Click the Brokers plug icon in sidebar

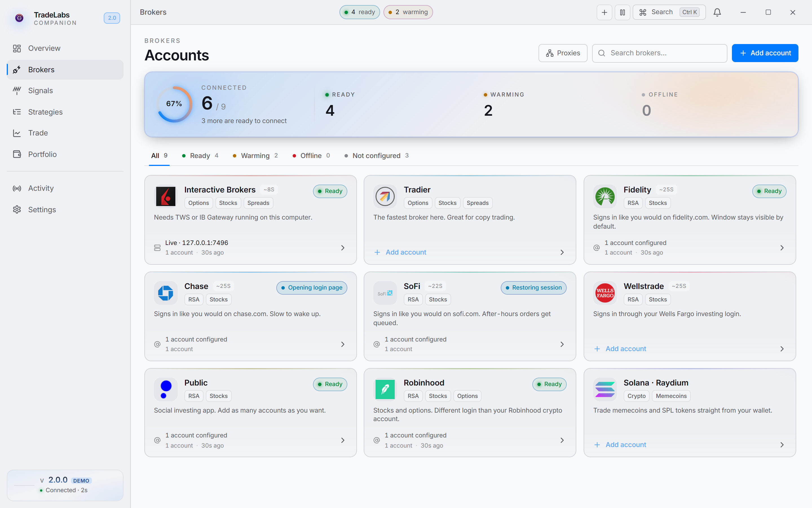point(17,69)
